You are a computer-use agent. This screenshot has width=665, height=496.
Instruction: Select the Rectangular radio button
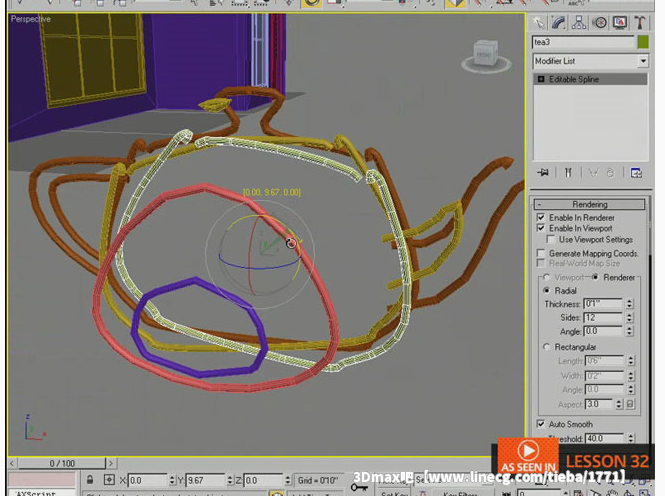point(546,347)
